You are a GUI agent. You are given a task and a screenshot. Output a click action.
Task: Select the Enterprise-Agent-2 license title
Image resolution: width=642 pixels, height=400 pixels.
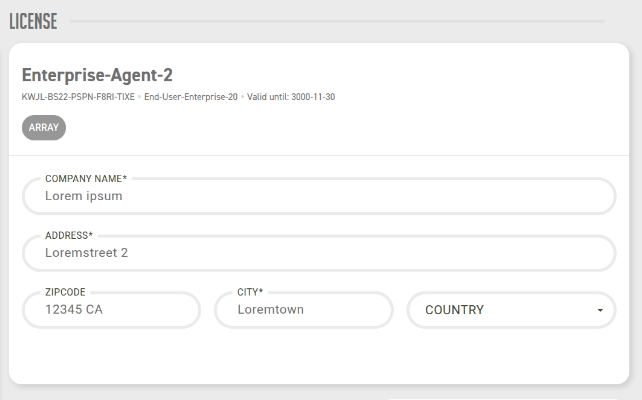tap(97, 75)
